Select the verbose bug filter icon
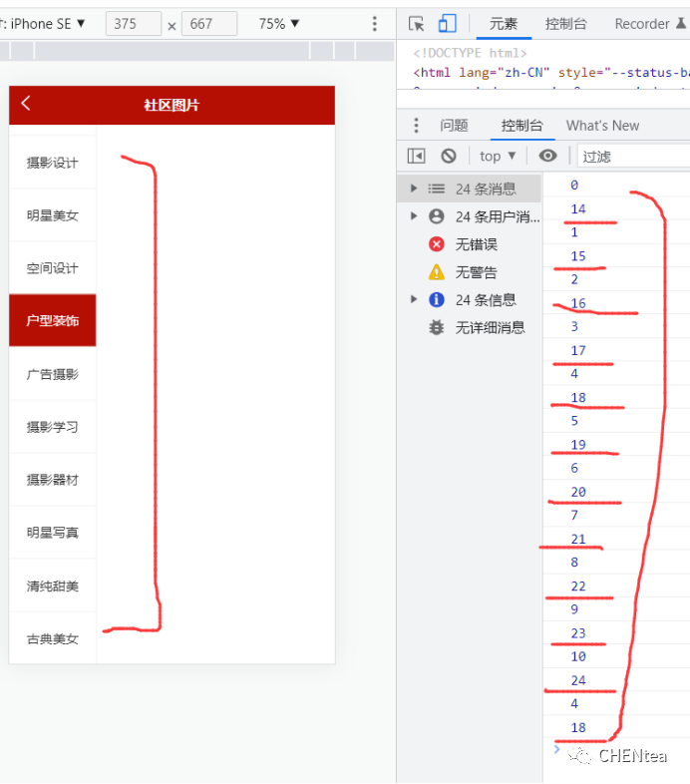The image size is (690, 784). (x=437, y=327)
